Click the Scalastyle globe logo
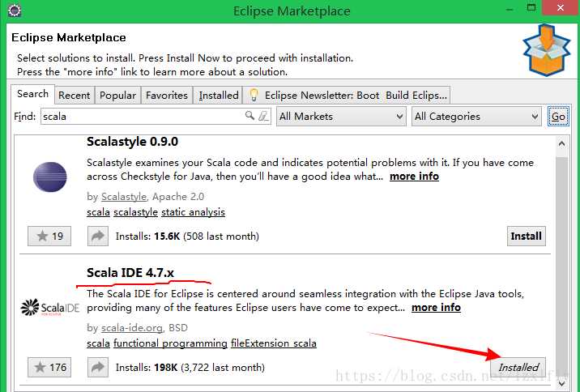Image resolution: width=580 pixels, height=392 pixels. click(50, 177)
